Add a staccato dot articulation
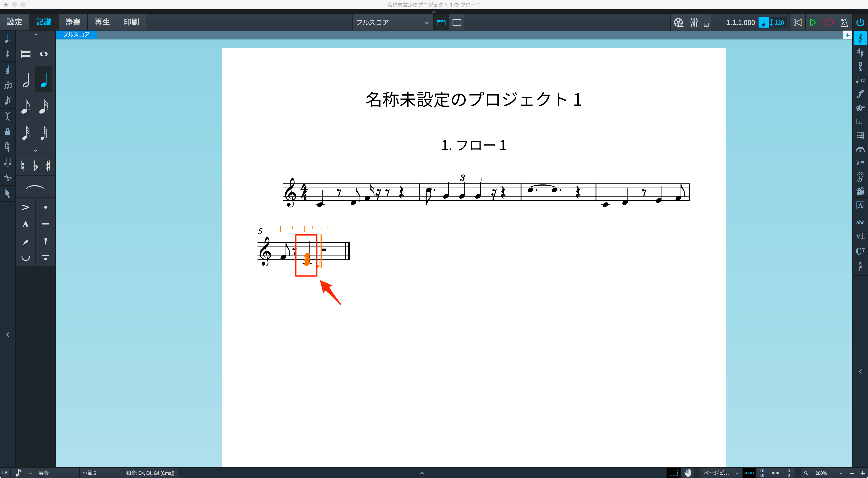This screenshot has height=478, width=868. [45, 207]
